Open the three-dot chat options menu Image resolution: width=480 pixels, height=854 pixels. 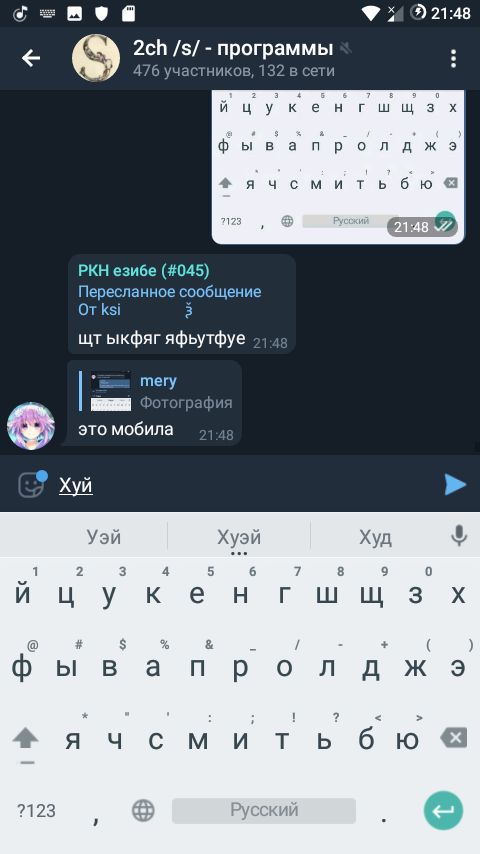click(x=453, y=58)
